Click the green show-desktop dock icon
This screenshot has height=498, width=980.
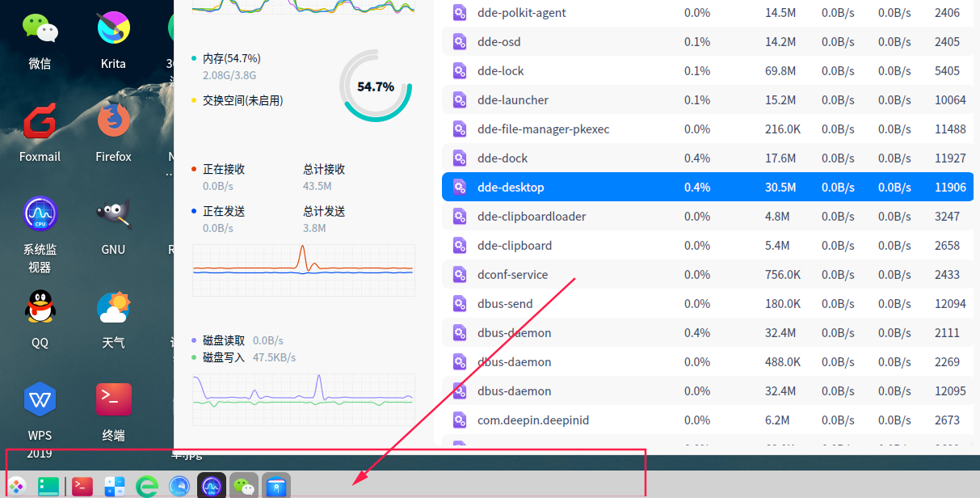tap(48, 486)
